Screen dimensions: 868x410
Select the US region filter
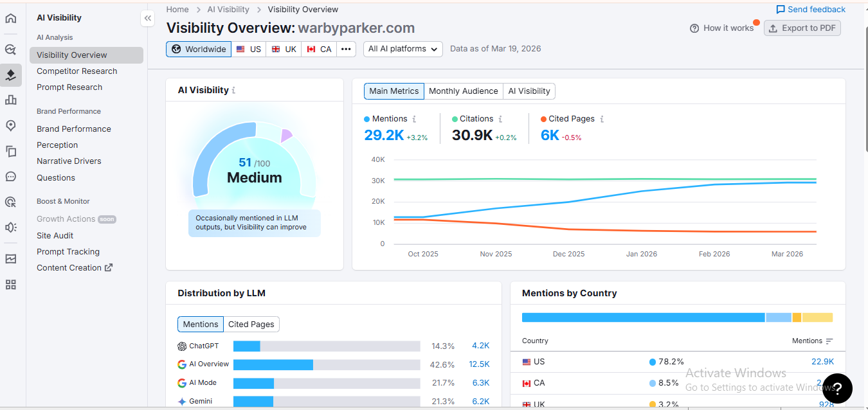(249, 49)
